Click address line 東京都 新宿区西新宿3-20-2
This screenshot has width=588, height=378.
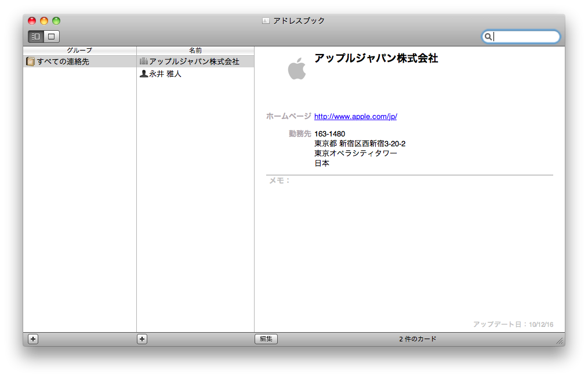[360, 144]
